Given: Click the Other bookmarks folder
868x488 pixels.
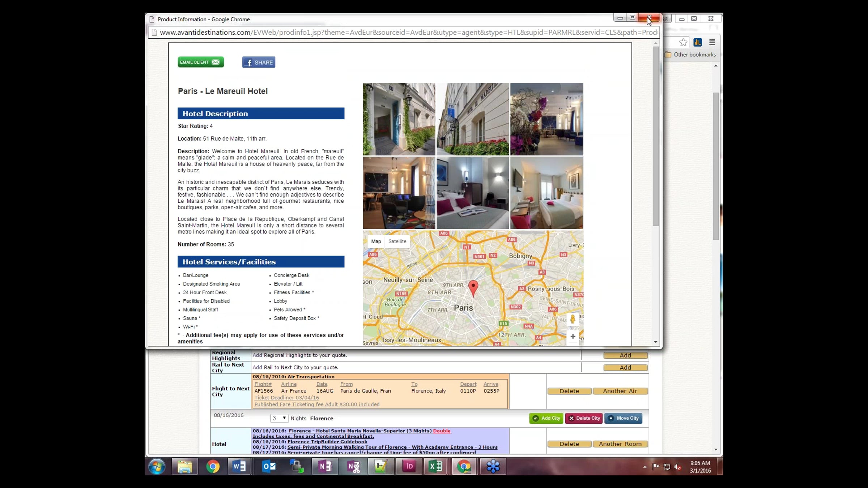Looking at the screenshot, I should pos(690,55).
